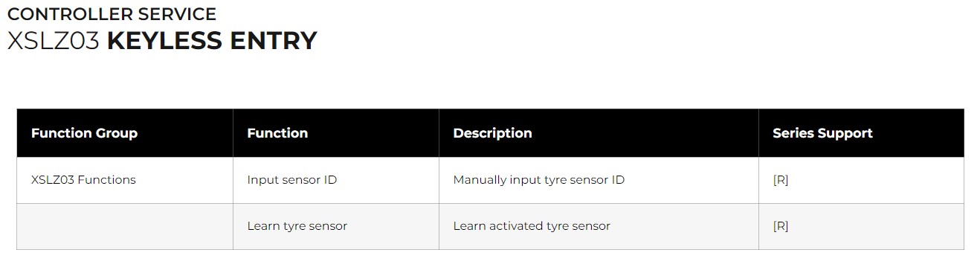
Task: Click [R] in Learn tyre sensor row
Action: coord(780,225)
